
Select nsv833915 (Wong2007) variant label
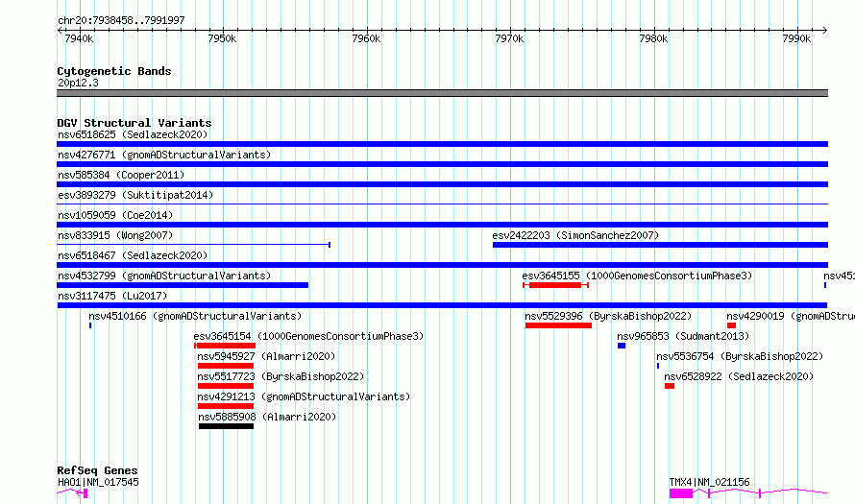(x=115, y=235)
